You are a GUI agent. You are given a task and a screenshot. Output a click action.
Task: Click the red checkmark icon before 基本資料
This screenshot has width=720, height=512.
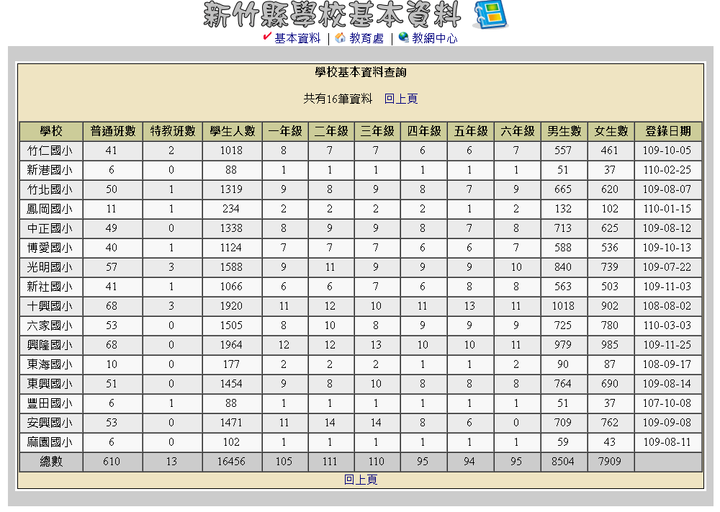267,37
